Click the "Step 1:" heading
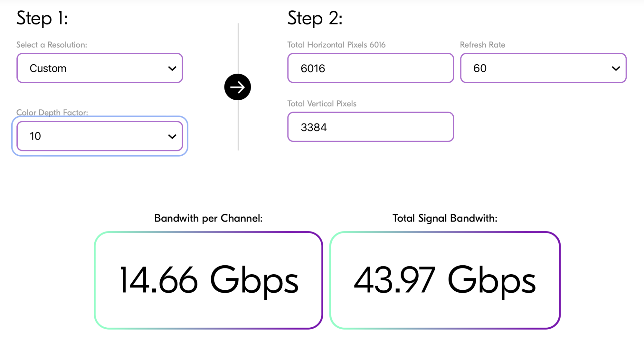Screen dimensions: 644x346 click(42, 18)
